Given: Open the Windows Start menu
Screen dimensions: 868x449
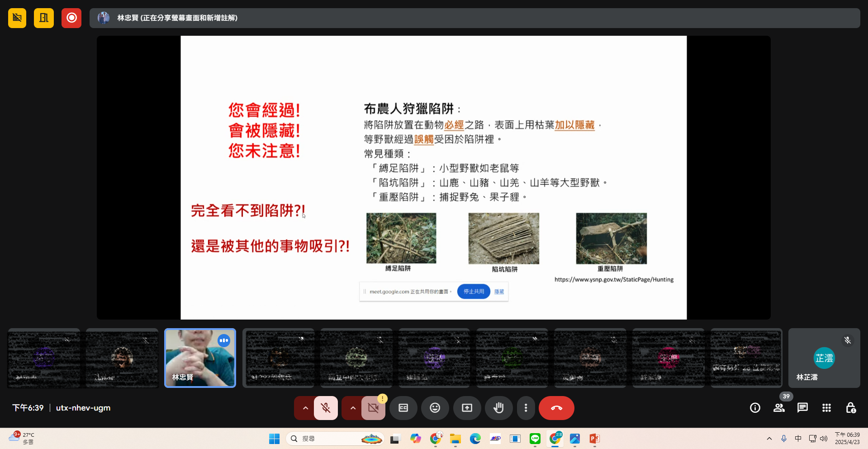Looking at the screenshot, I should click(274, 438).
